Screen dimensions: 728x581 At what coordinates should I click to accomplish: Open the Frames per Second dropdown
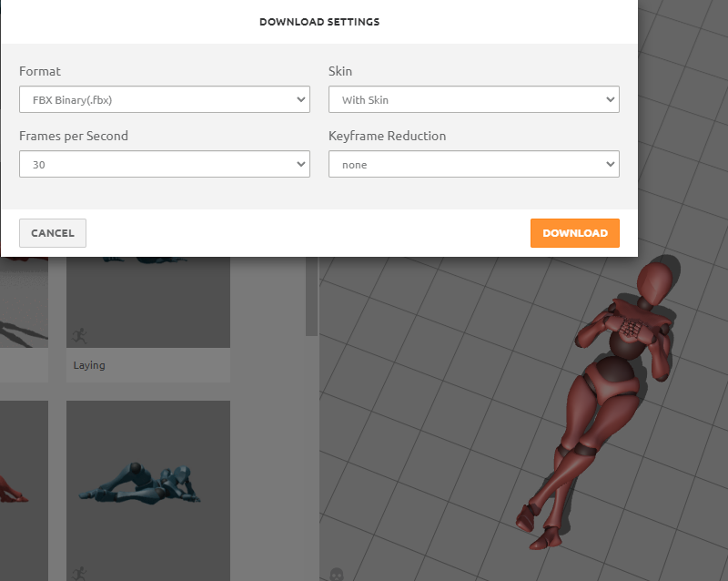tap(165, 164)
